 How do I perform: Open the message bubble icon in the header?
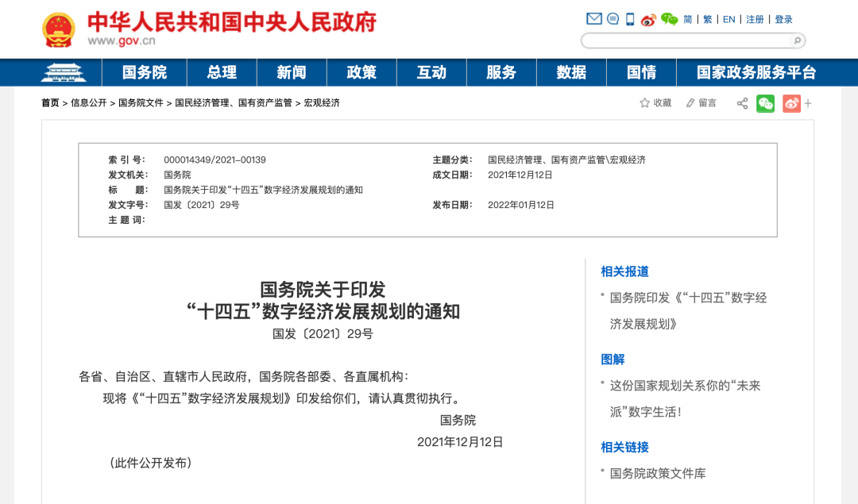[x=612, y=18]
